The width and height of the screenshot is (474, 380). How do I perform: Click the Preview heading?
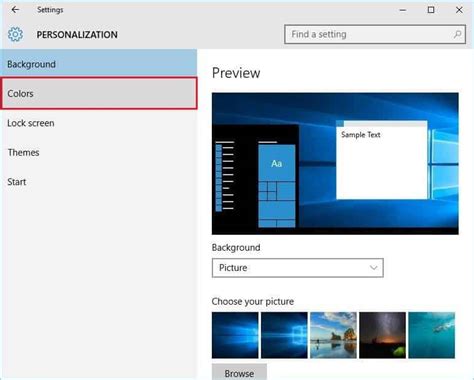click(x=236, y=73)
